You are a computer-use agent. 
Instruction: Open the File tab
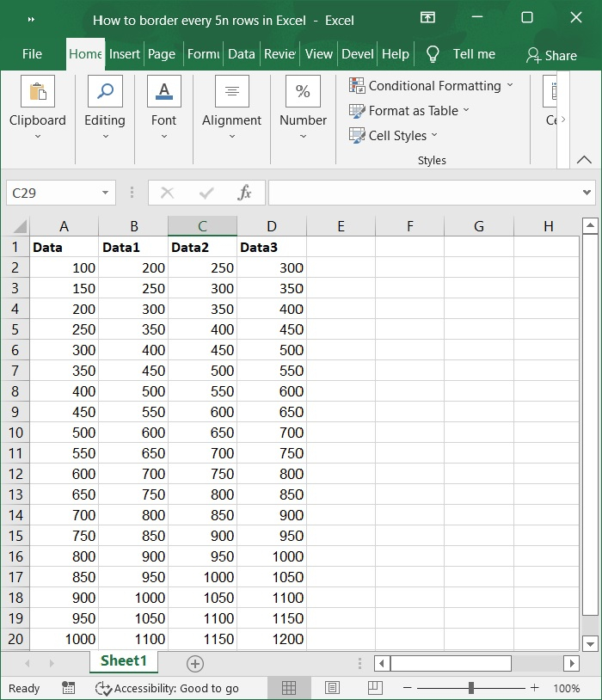coord(32,53)
